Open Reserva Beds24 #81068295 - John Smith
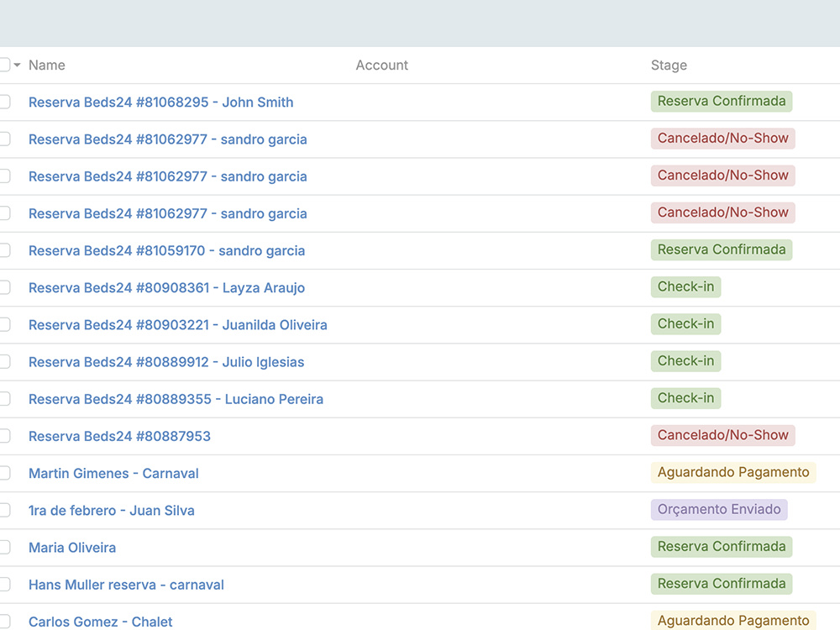Screen dimensions: 840x630 tap(160, 102)
